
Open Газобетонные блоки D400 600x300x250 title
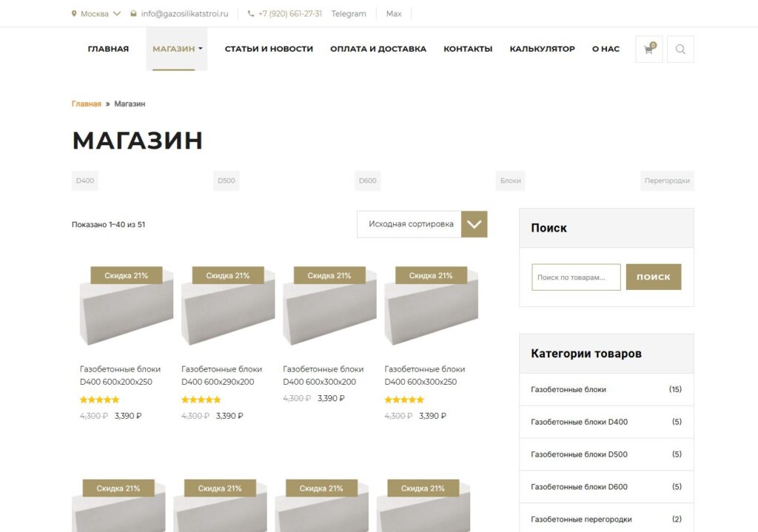click(x=424, y=375)
